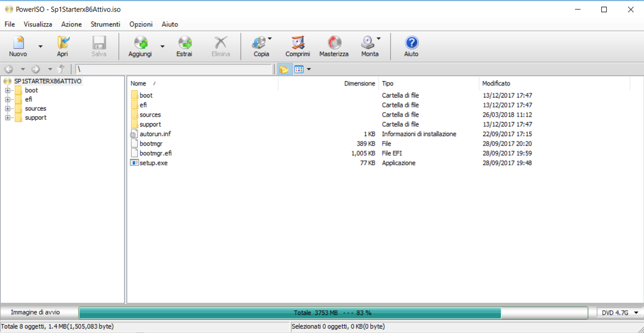Viewport: 644px width, 333px height.
Task: Click the Up one level icon
Action: (61, 69)
